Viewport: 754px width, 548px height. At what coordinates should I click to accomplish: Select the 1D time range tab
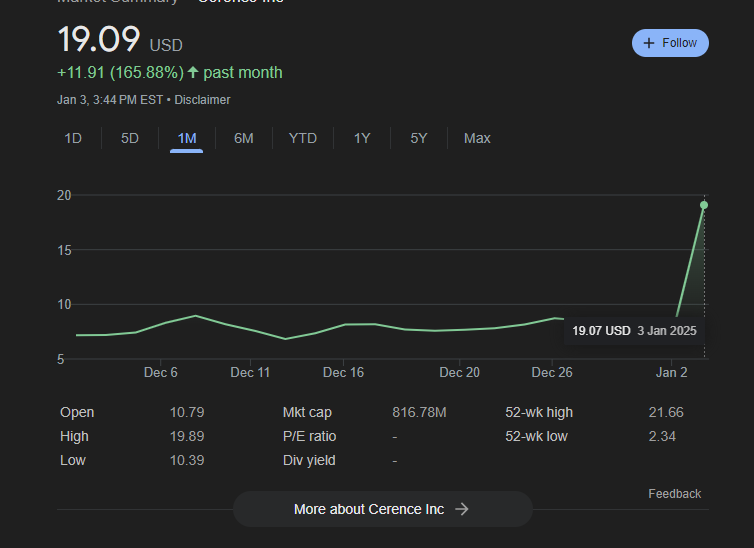point(73,138)
